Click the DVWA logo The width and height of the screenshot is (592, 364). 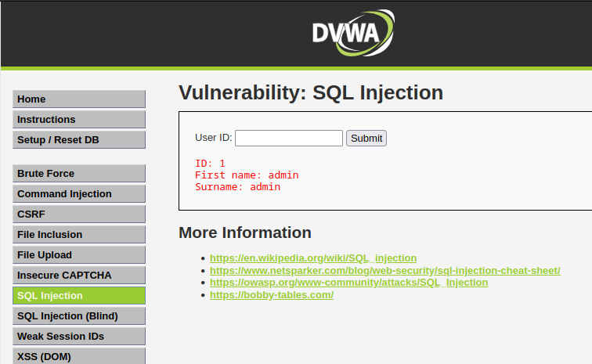tap(353, 33)
